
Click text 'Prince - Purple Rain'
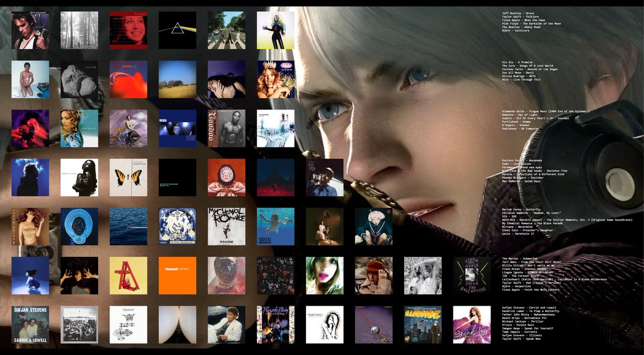pyautogui.click(x=518, y=325)
